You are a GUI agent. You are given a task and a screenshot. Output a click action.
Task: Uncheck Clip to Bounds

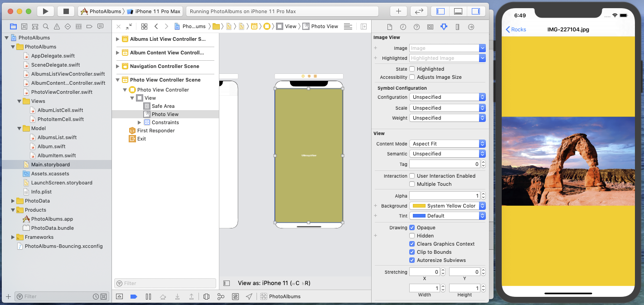pos(412,252)
